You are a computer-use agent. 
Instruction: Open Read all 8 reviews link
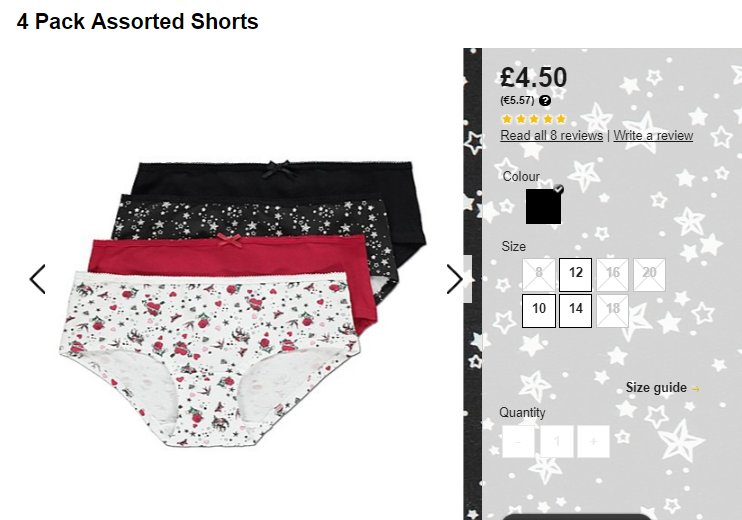(x=552, y=136)
